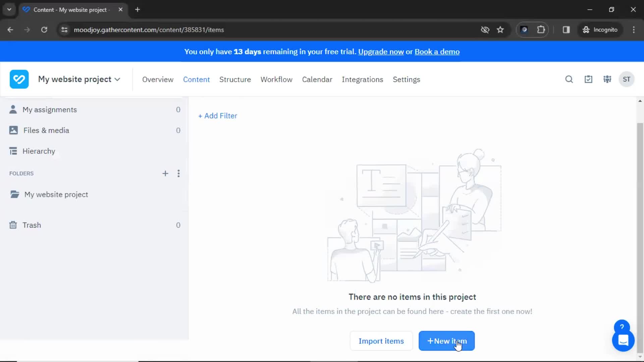Select the Structure tab
644x362 pixels.
235,79
